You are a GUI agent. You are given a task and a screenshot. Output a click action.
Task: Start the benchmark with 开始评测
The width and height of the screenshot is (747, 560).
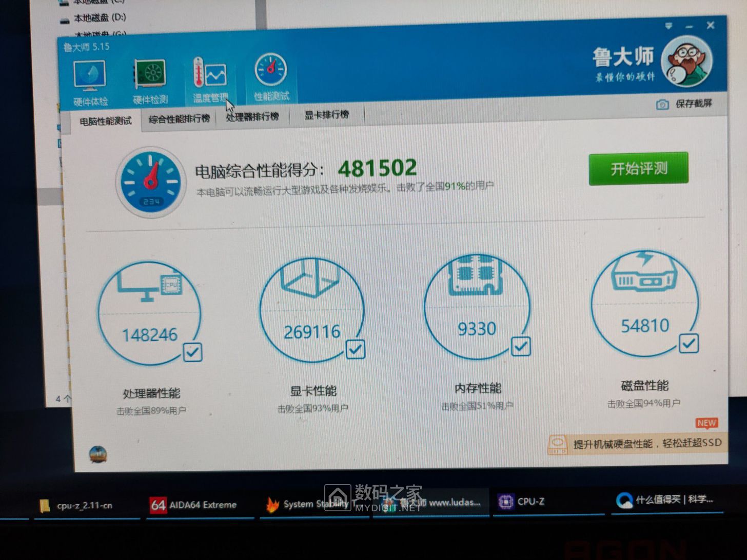[638, 168]
